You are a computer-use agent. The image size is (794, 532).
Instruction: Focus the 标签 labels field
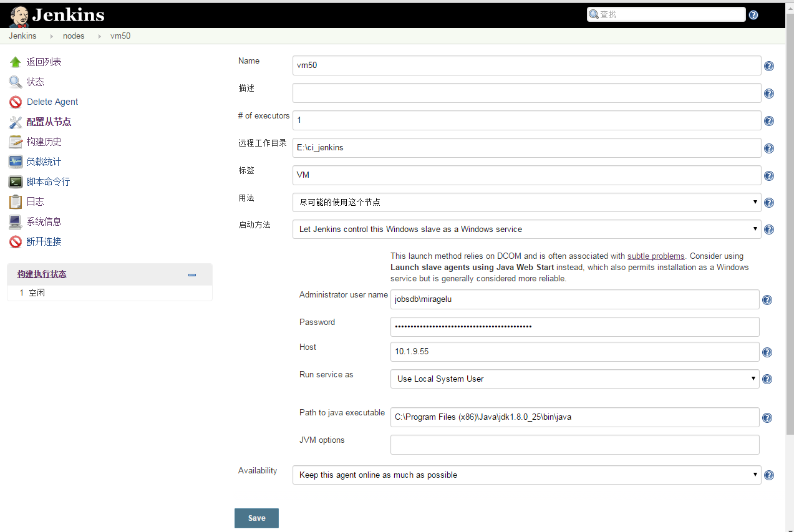click(526, 175)
